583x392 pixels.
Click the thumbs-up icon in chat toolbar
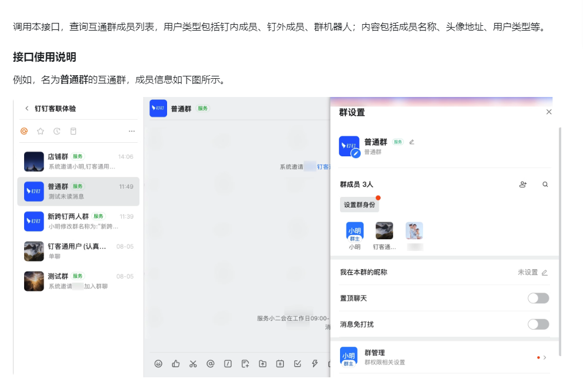click(x=176, y=364)
